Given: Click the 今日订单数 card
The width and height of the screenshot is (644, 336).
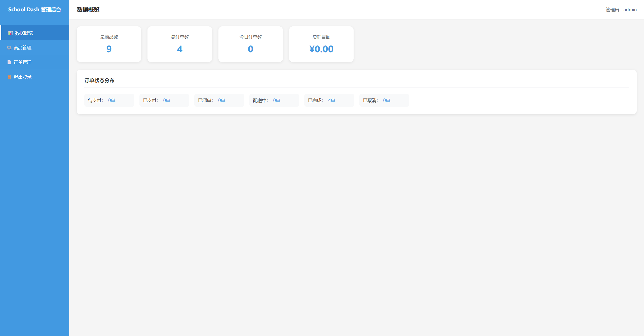Looking at the screenshot, I should 250,44.
